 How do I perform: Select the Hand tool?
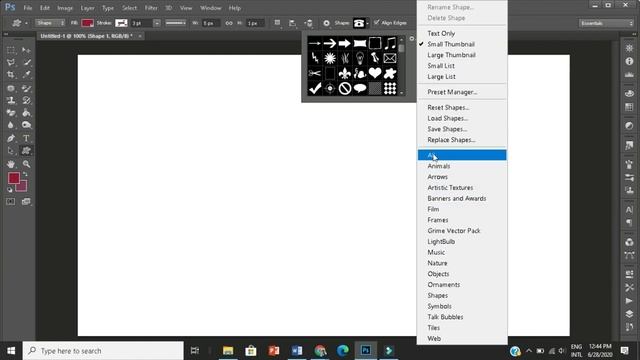(11, 164)
